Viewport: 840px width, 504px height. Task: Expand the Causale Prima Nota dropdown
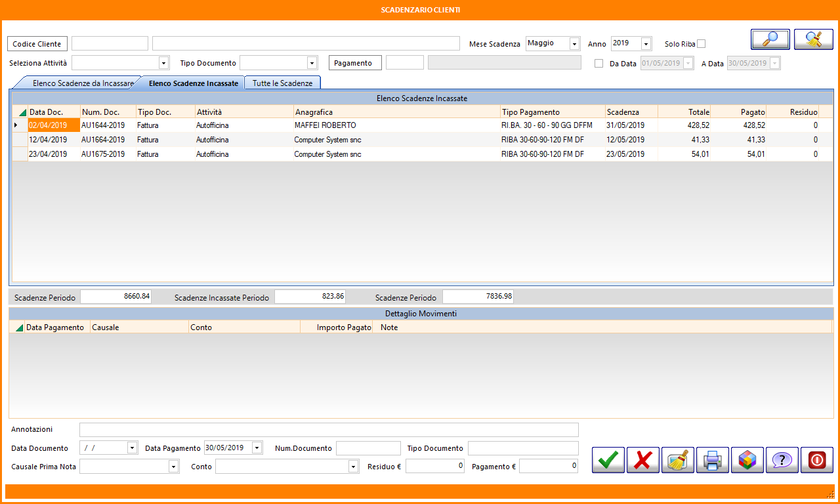(x=174, y=466)
